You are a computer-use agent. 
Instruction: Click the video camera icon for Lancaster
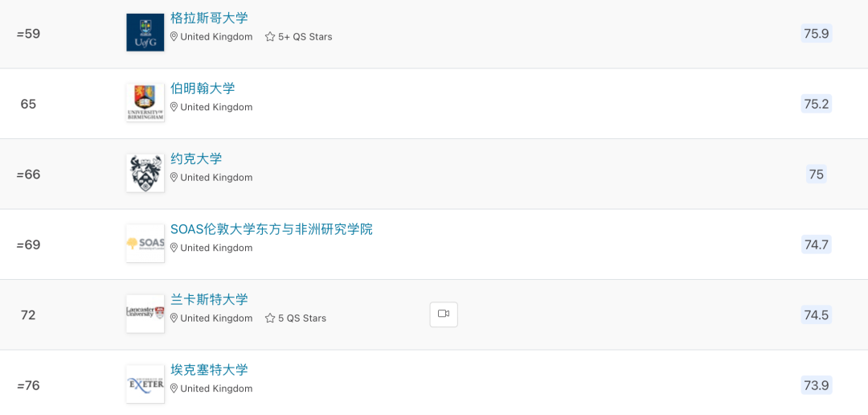coord(444,314)
